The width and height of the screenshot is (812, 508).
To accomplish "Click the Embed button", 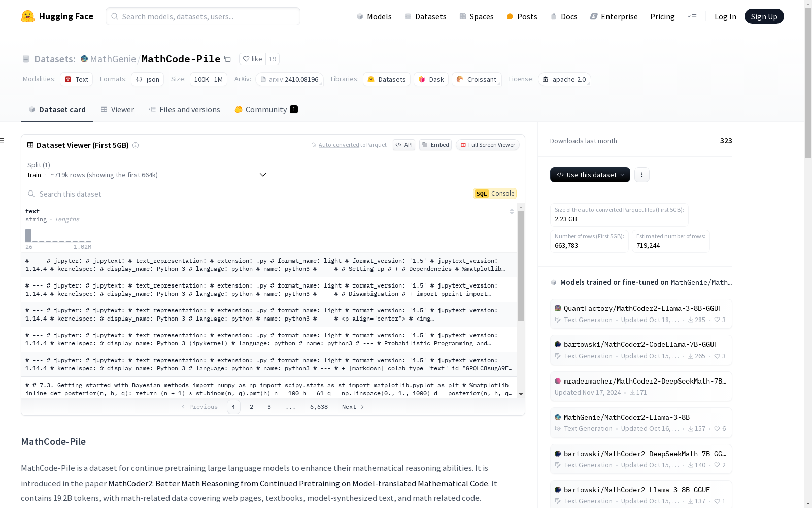I will [x=435, y=145].
